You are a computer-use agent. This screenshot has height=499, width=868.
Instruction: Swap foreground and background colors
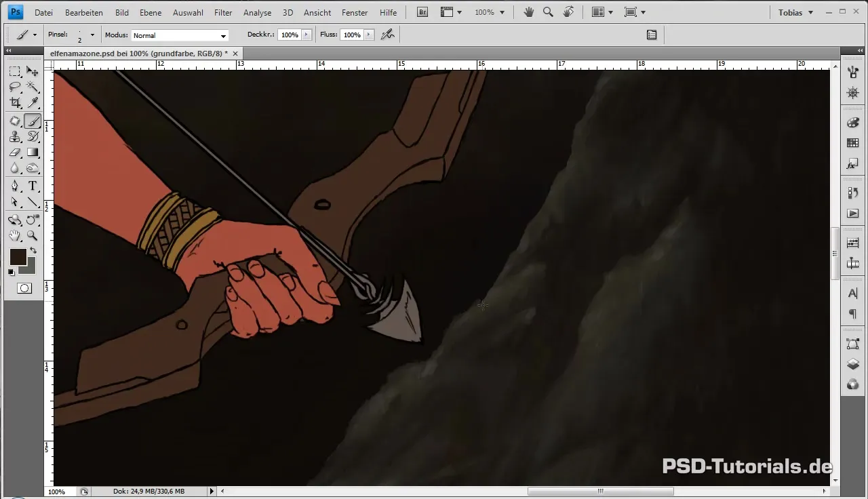pos(33,251)
